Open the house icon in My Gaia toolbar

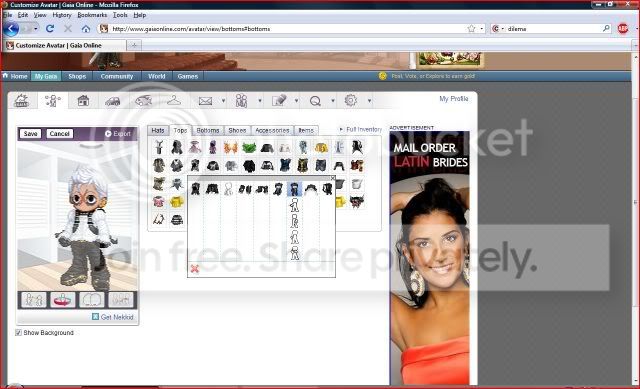point(83,100)
